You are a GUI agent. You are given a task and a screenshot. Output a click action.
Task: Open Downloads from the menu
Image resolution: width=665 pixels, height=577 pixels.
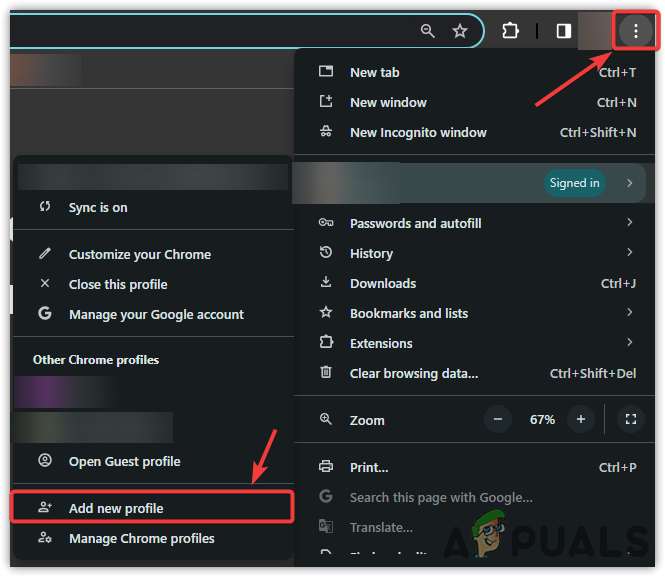(x=474, y=283)
